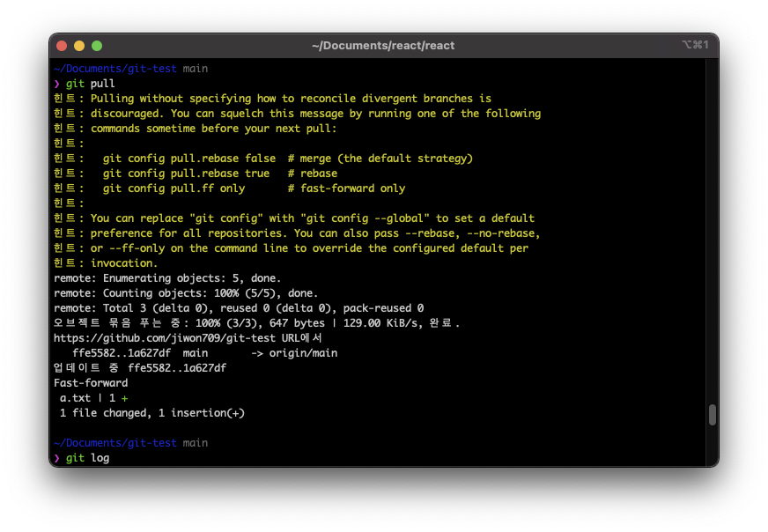
Task: Maximize the terminal using the green button
Action: tap(97, 46)
